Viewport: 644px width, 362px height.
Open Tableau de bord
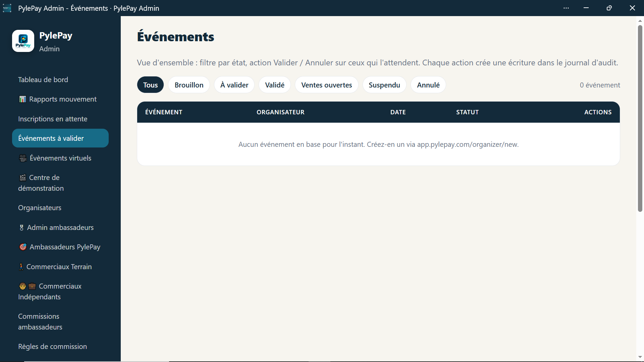pyautogui.click(x=60, y=80)
